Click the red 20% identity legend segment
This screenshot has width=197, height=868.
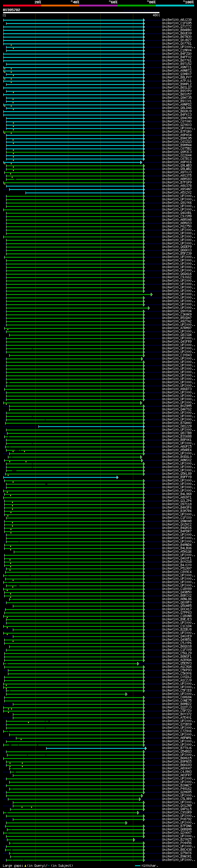tap(22, 6)
